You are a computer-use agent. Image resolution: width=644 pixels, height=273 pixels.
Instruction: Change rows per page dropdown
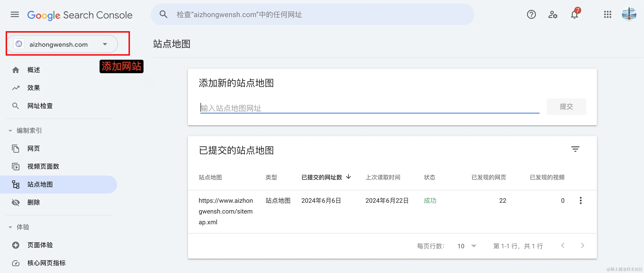[x=466, y=246]
